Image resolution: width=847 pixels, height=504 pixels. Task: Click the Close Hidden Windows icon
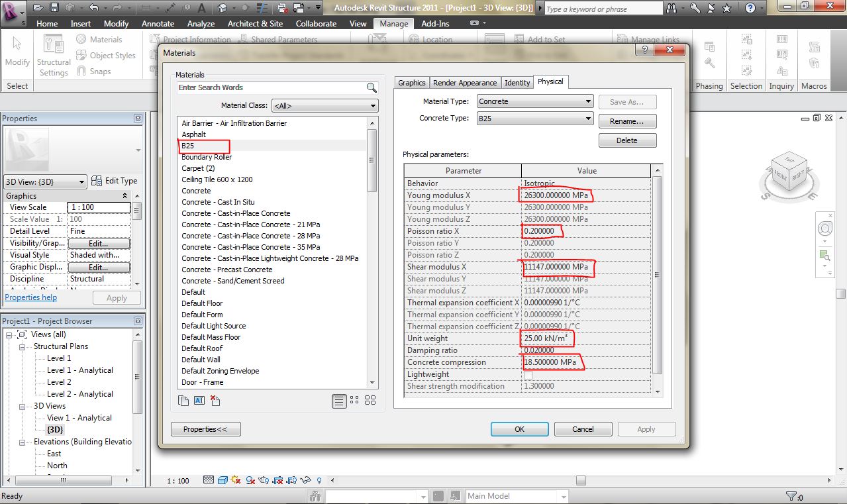point(283,9)
